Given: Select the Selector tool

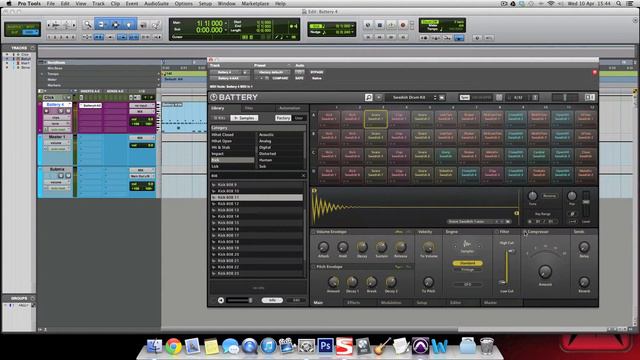Looking at the screenshot, I should point(116,25).
